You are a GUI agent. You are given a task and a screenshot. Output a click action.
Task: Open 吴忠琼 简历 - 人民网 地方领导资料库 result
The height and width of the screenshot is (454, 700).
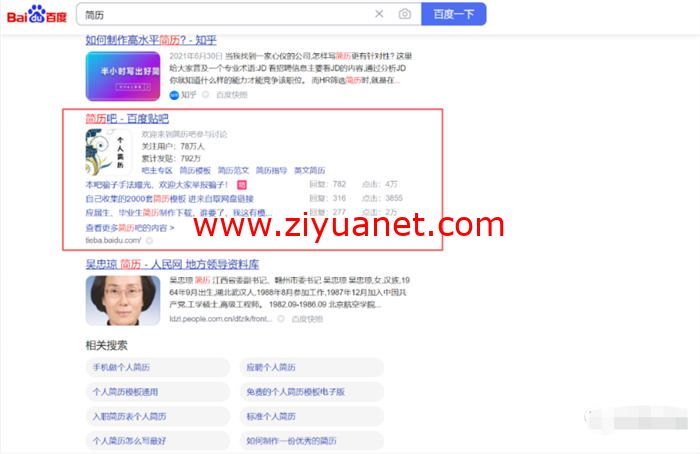[172, 264]
